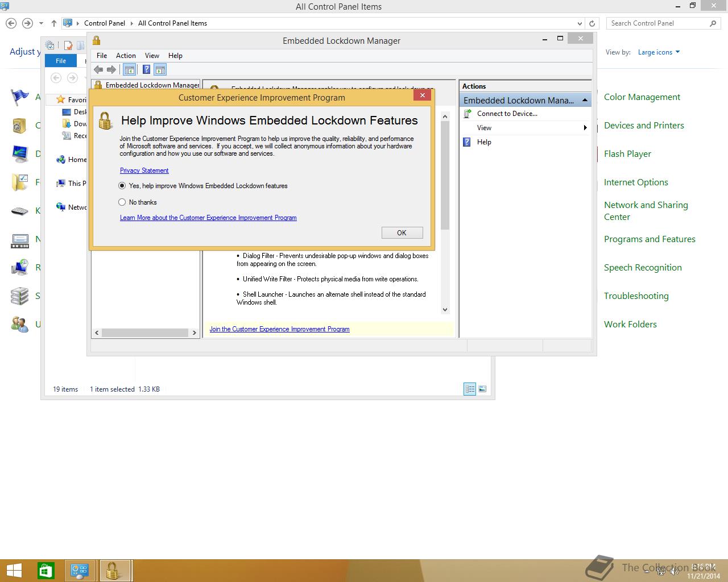Click console tree horizontal scrollbar thumb
The image size is (728, 582).
coord(145,333)
